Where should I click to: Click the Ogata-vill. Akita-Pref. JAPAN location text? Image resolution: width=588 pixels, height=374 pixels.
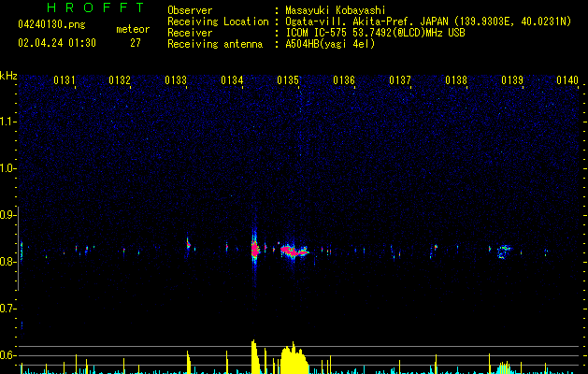(x=428, y=22)
